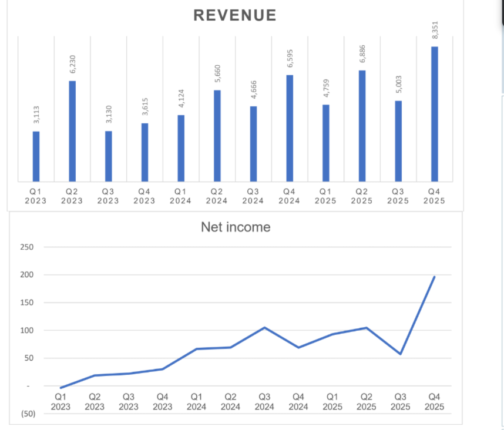Select the net income line point at Q3 2024

264,328
